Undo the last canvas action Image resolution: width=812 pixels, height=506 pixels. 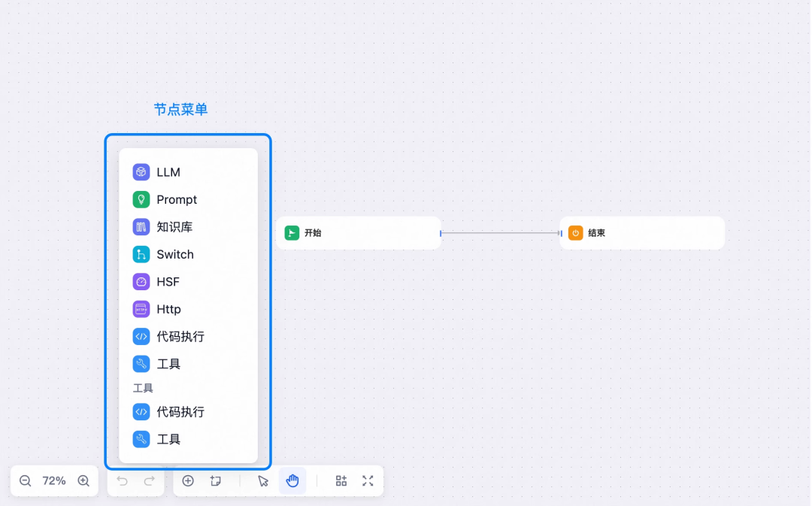(x=123, y=481)
